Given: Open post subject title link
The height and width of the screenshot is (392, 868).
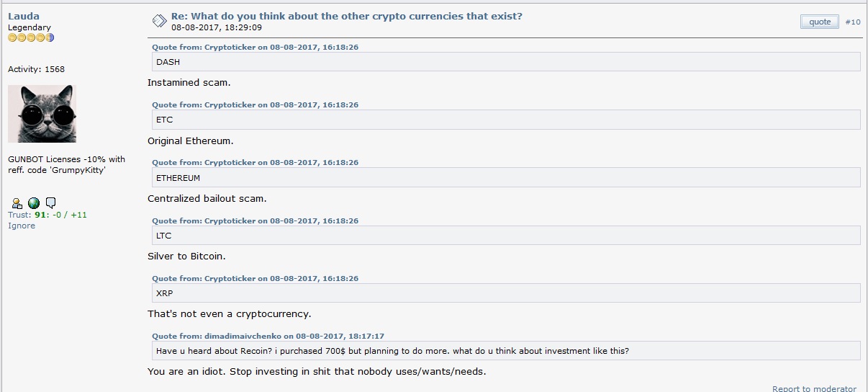Looking at the screenshot, I should 347,16.
